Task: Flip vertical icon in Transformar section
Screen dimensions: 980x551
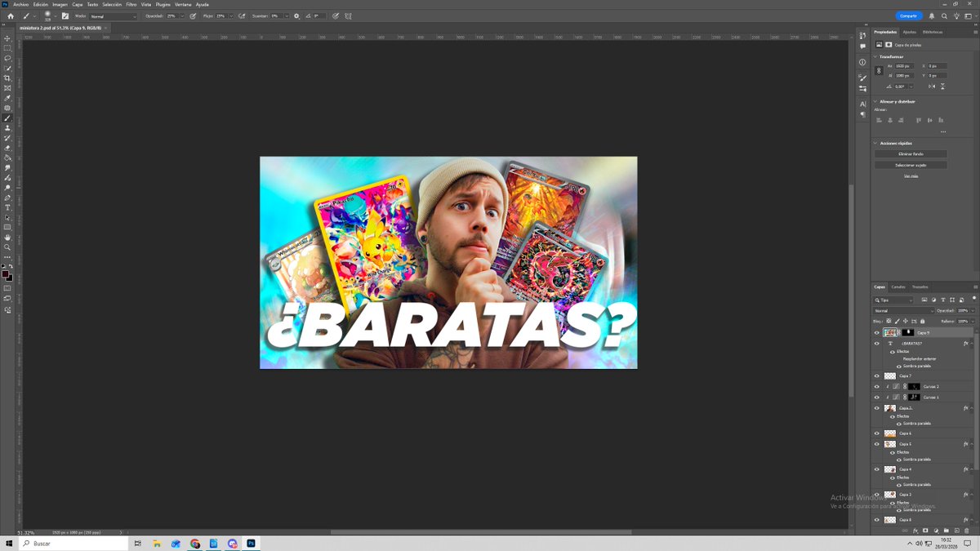Action: point(943,87)
